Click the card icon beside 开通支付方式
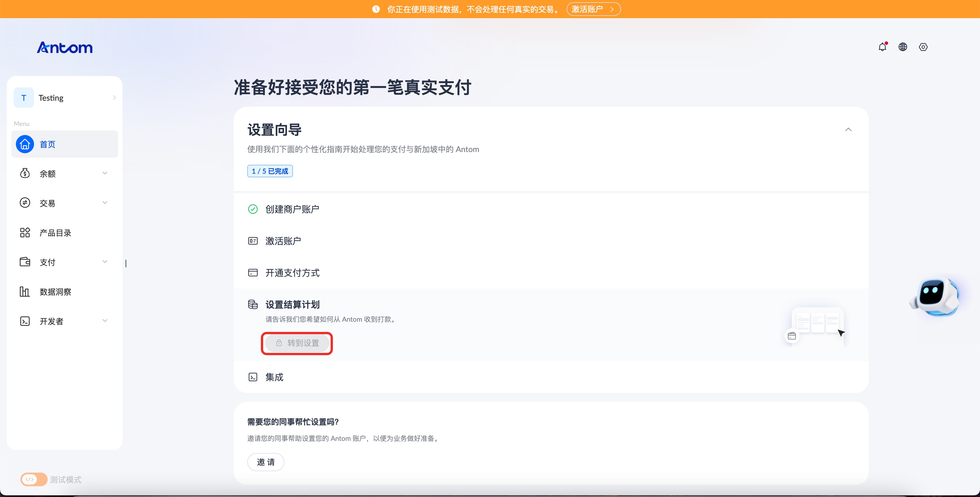 point(253,273)
